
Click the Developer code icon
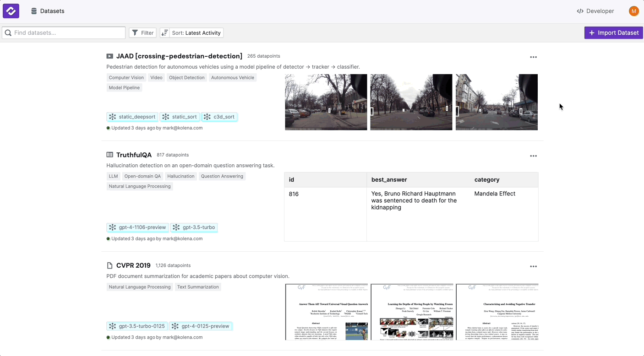point(580,11)
